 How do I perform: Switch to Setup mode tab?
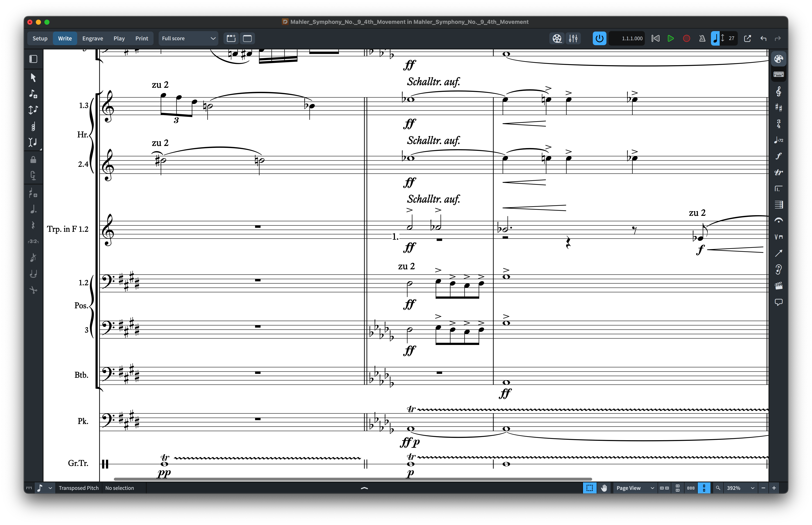tap(40, 39)
